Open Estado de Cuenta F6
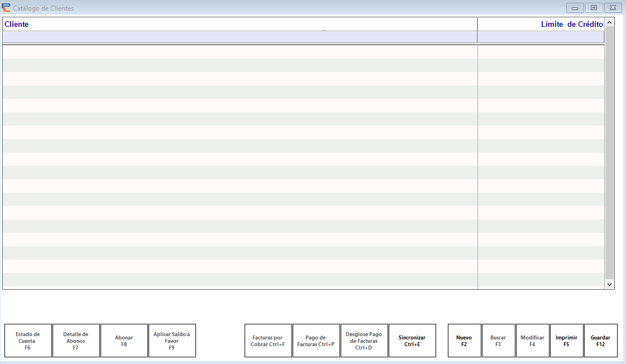Image resolution: width=626 pixels, height=364 pixels. (28, 341)
